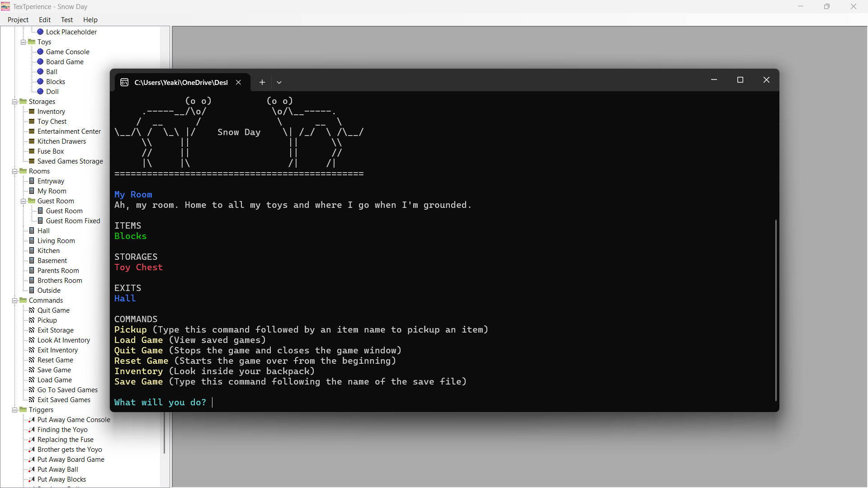
Task: Select the Living Room tree item
Action: 56,240
